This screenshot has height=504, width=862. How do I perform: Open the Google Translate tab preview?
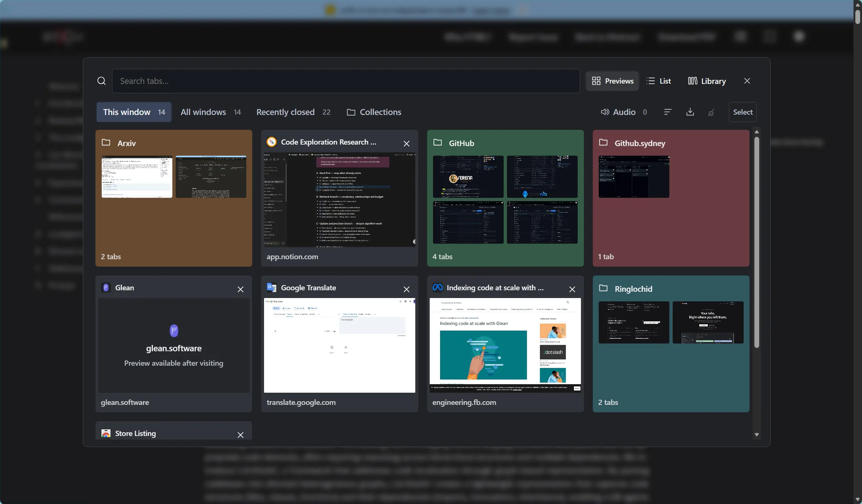(339, 345)
